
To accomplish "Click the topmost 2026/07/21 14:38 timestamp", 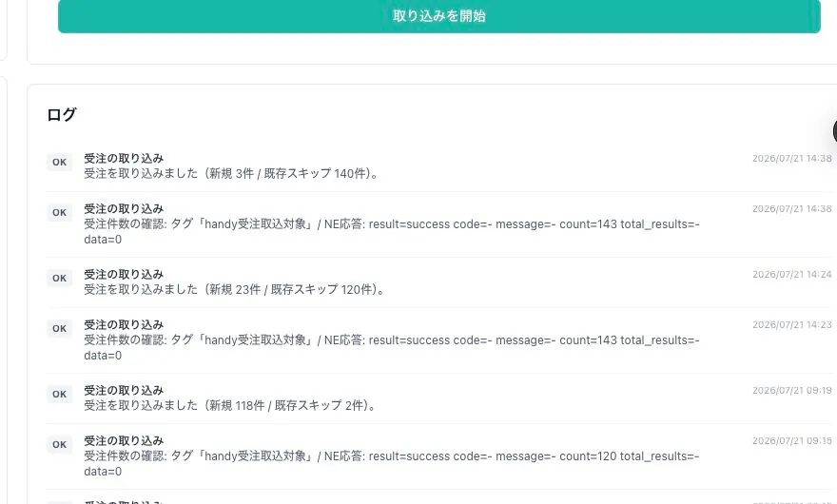I will click(x=792, y=159).
